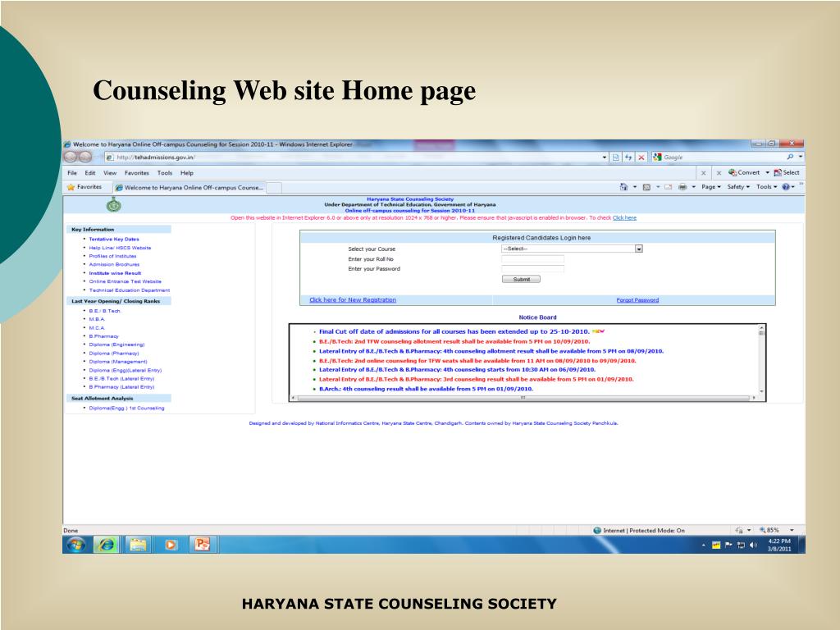Open the Page menu in command bar
The height and width of the screenshot is (630, 840).
click(711, 187)
